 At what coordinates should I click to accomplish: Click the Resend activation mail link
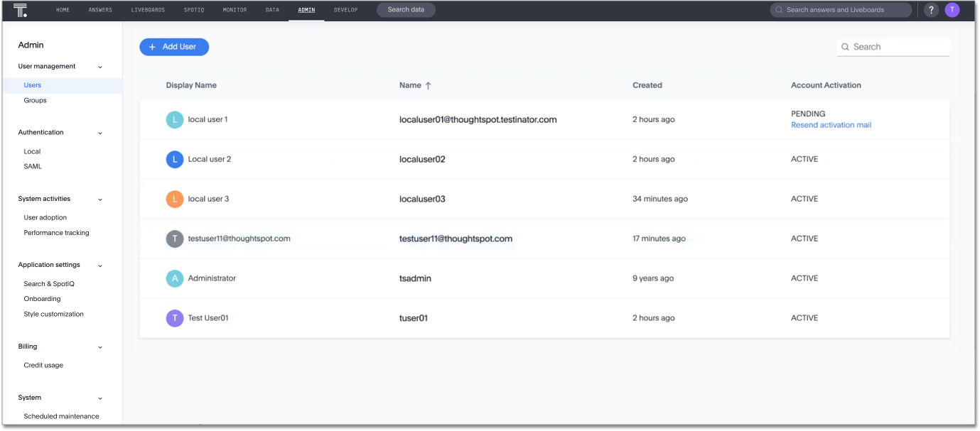[831, 124]
